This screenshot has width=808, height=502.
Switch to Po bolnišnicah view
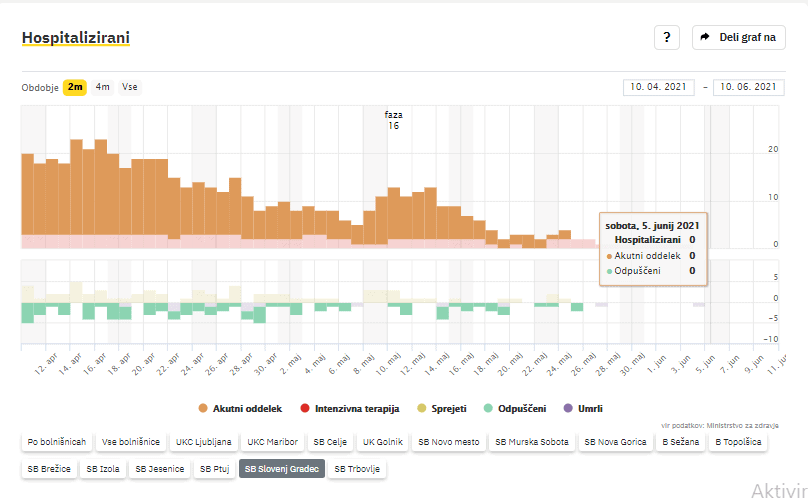coord(58,441)
